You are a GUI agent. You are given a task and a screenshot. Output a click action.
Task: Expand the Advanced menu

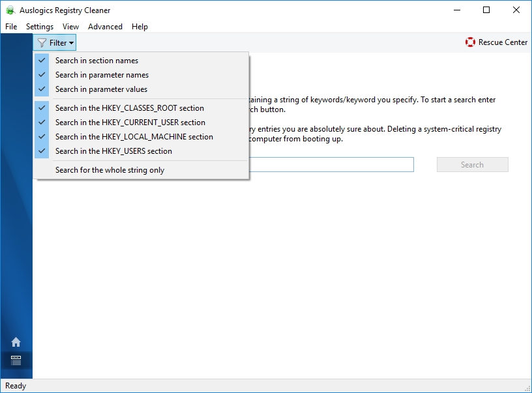pyautogui.click(x=105, y=27)
